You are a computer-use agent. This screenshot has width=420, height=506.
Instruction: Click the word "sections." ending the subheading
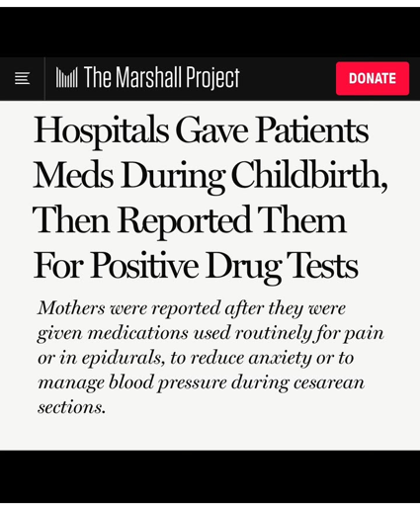coord(71,407)
